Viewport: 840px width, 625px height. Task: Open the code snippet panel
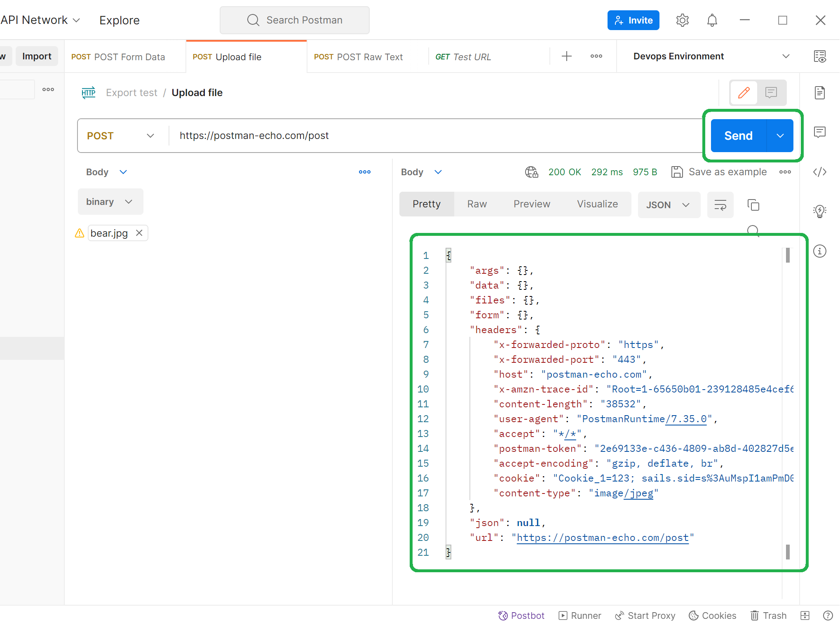click(x=820, y=172)
